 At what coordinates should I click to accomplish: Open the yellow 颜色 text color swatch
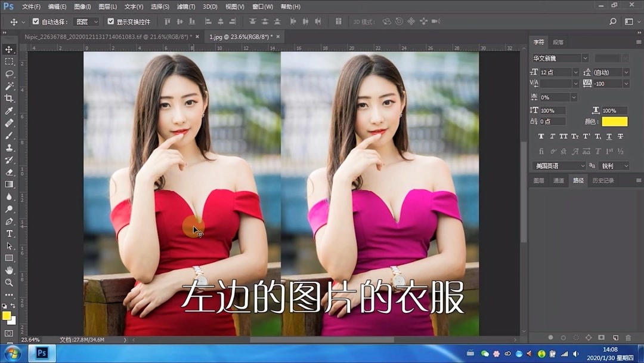point(615,121)
